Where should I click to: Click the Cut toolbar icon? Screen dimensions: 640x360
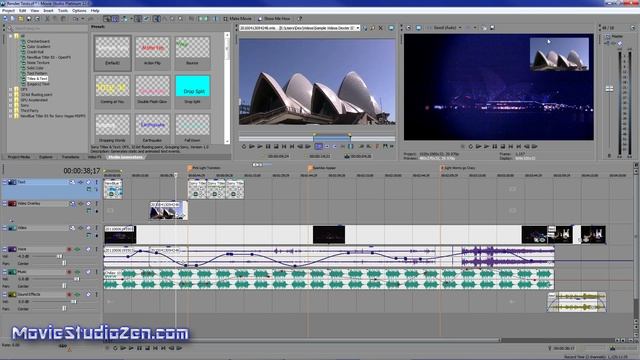tap(47, 19)
